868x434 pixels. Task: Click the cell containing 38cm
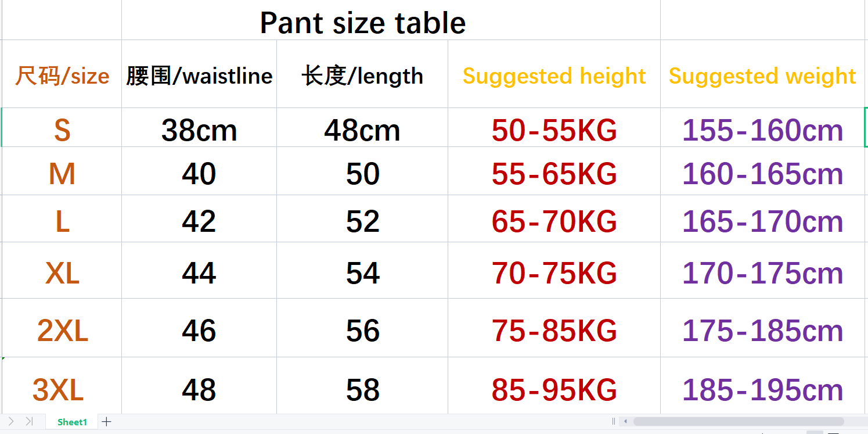click(x=199, y=130)
